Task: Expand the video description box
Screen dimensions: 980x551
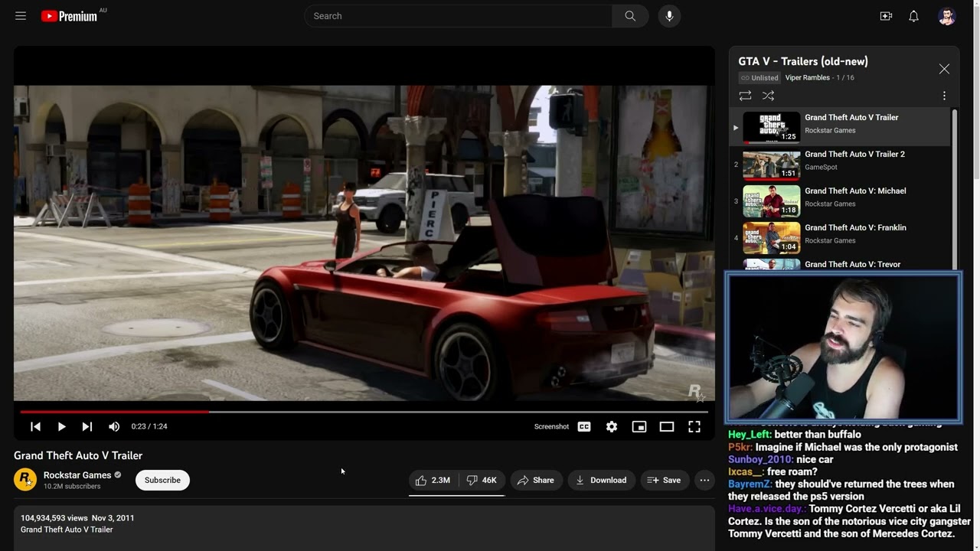Action: [364, 527]
